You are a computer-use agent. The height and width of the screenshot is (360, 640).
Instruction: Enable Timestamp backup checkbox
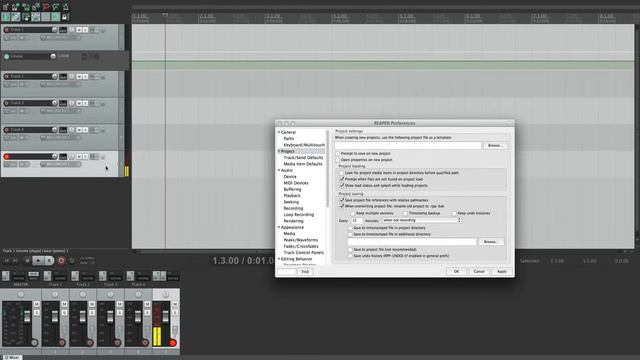(x=405, y=213)
